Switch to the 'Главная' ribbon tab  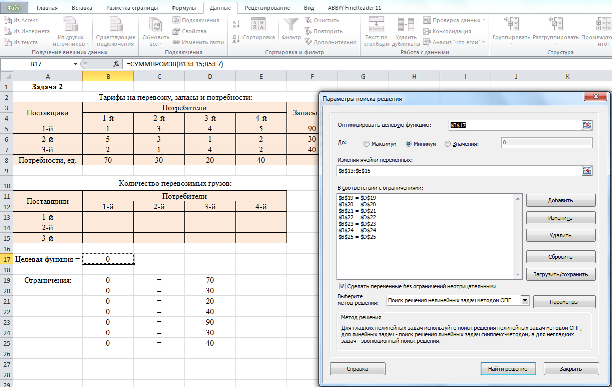47,8
